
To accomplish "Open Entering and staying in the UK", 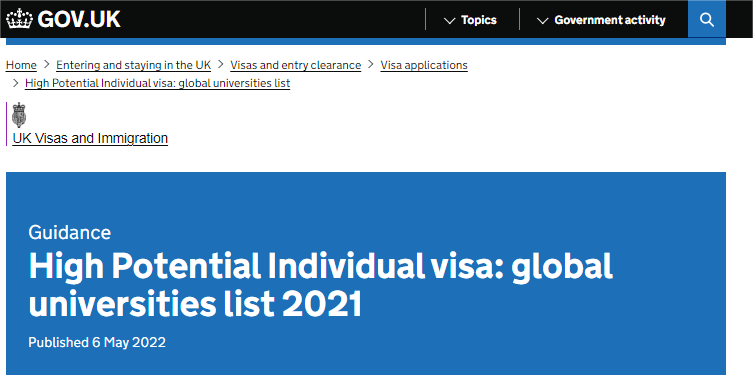I will pyautogui.click(x=134, y=65).
